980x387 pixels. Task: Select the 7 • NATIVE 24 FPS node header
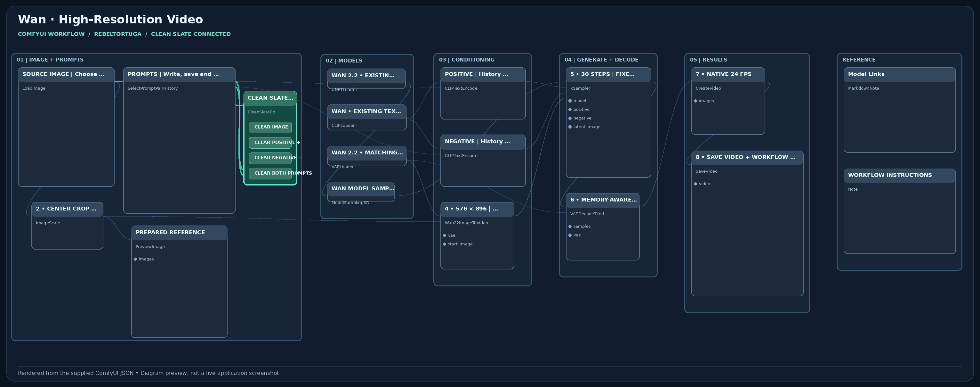click(728, 75)
